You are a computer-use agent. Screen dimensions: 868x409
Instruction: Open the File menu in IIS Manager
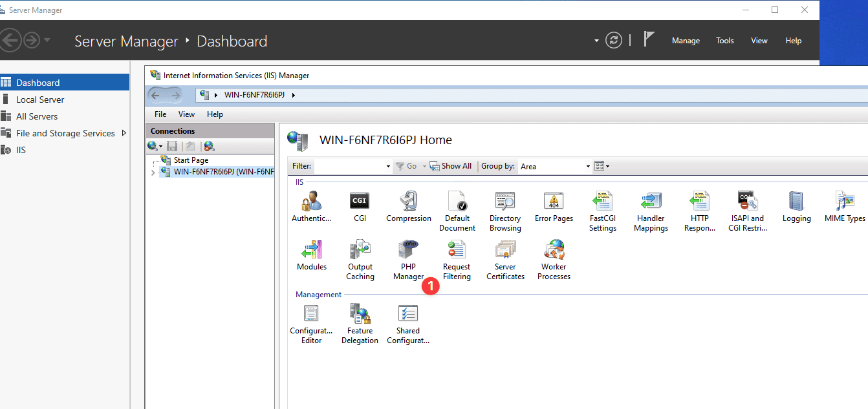pyautogui.click(x=160, y=114)
